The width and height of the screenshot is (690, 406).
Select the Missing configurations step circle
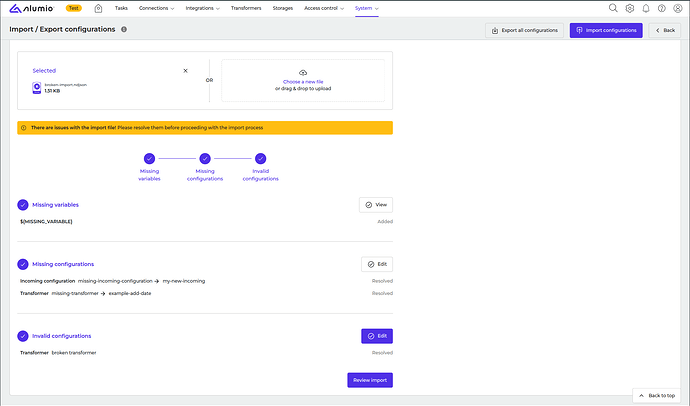point(205,158)
